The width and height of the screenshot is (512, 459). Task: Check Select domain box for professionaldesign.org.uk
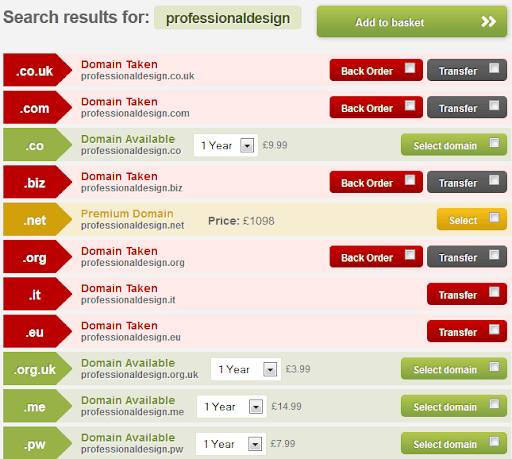(x=494, y=366)
